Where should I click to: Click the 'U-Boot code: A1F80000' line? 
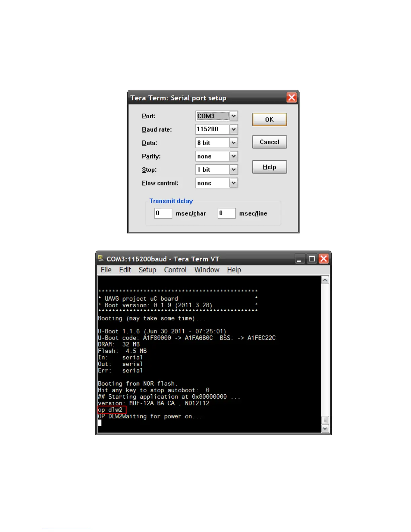pos(187,338)
